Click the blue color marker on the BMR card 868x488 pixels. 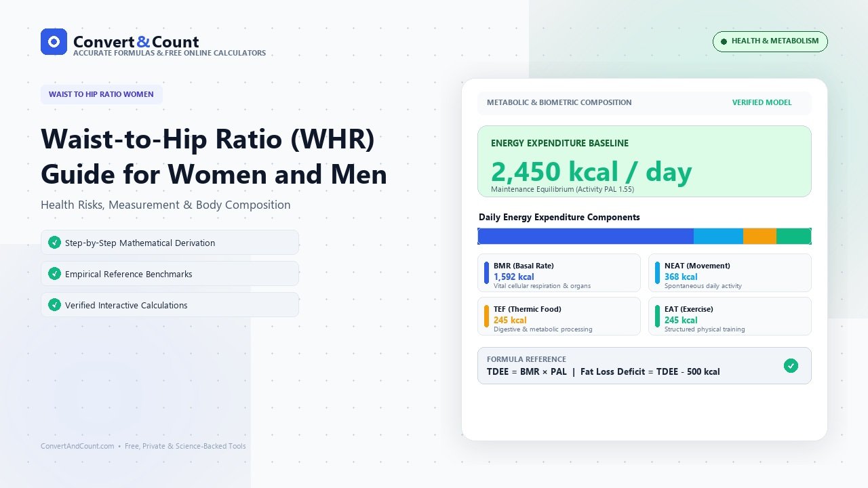pyautogui.click(x=486, y=272)
